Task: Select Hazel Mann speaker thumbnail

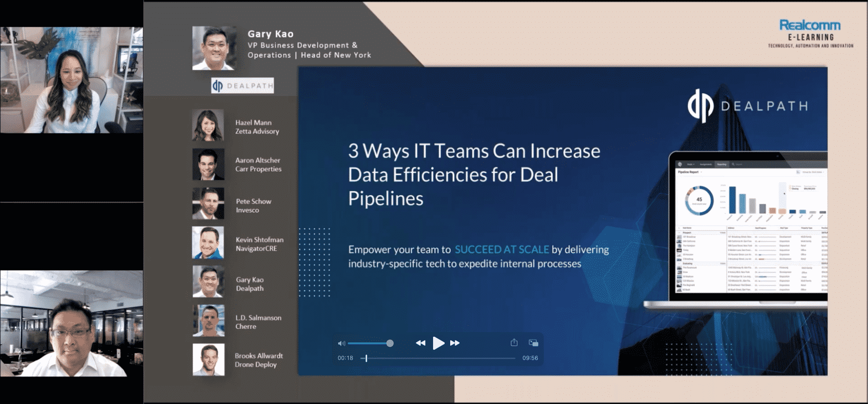Action: point(208,125)
